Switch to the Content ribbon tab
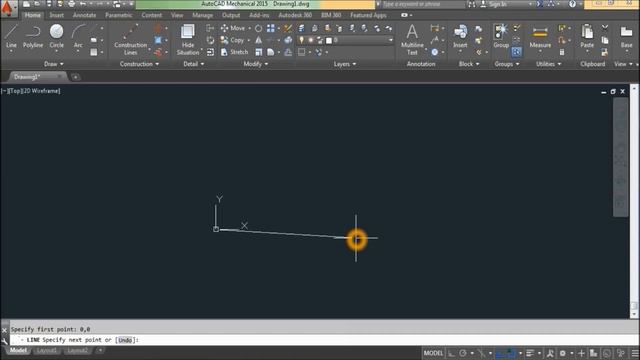Image resolution: width=640 pixels, height=360 pixels. [151, 15]
